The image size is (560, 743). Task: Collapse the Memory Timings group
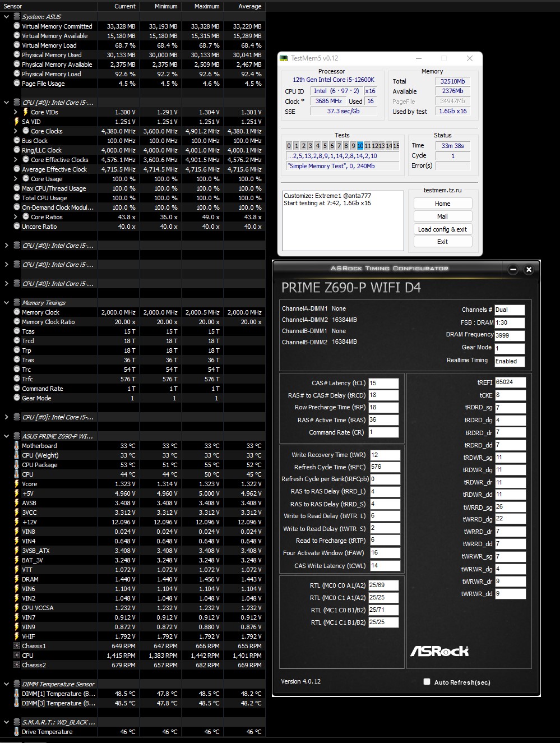click(x=7, y=303)
